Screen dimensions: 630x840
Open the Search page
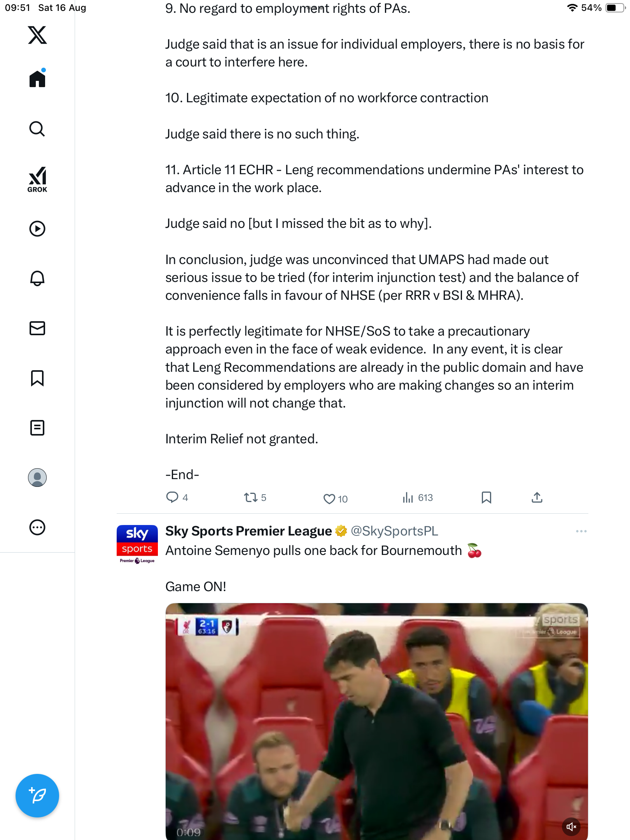click(37, 129)
